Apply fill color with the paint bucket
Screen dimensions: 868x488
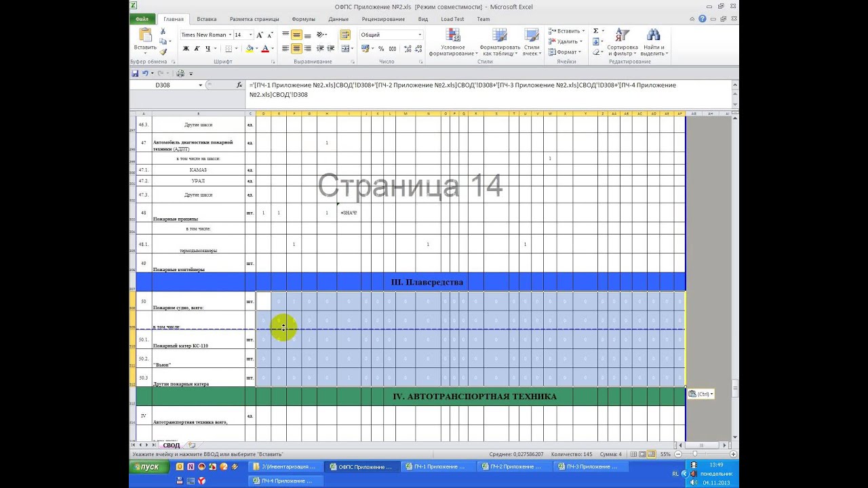(x=249, y=49)
